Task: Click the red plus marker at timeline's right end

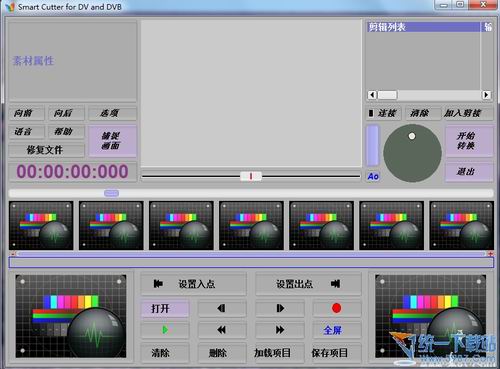Action: (490, 254)
